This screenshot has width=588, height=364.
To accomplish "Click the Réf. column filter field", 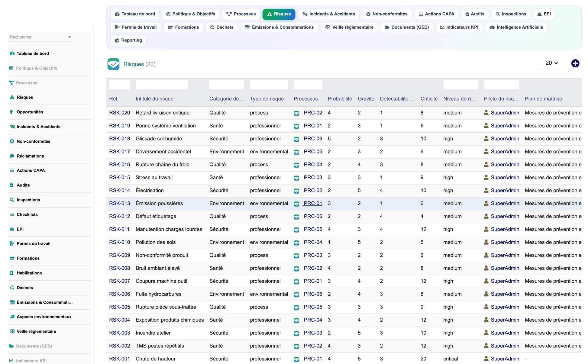I will [x=120, y=85].
